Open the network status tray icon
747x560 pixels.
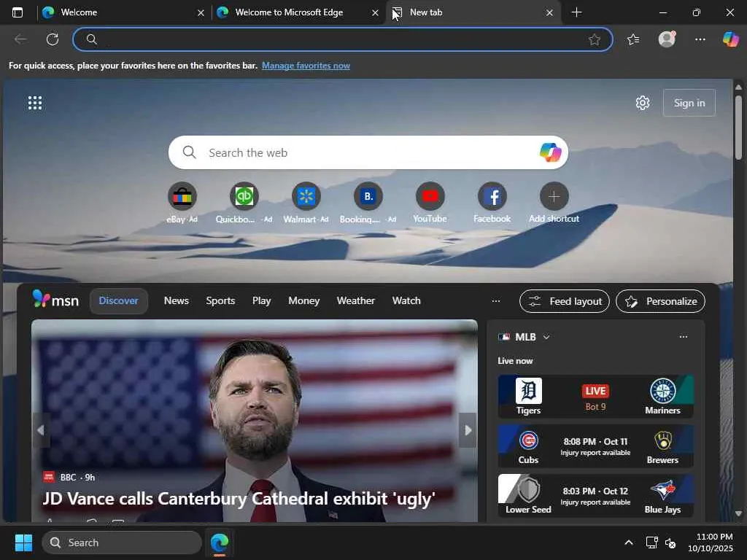[651, 542]
